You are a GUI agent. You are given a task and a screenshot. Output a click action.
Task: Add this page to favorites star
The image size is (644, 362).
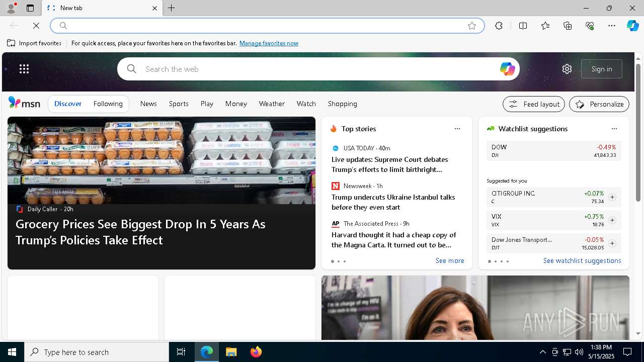tap(472, 26)
